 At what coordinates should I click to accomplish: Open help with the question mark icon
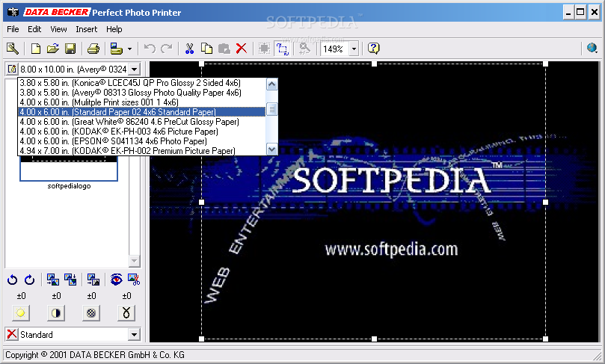pyautogui.click(x=373, y=48)
